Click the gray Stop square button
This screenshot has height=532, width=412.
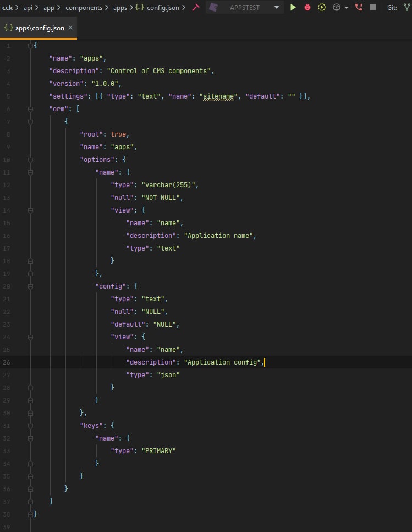pos(373,7)
